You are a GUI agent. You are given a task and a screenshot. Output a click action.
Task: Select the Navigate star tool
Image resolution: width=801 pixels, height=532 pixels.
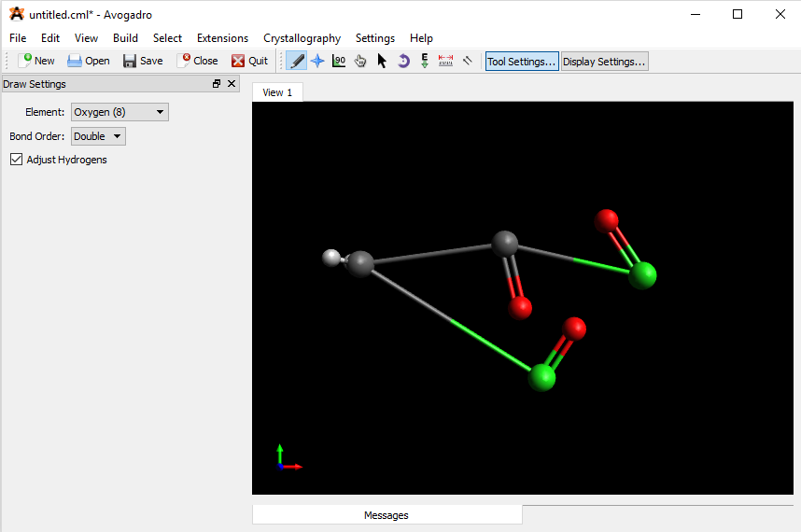pyautogui.click(x=317, y=61)
